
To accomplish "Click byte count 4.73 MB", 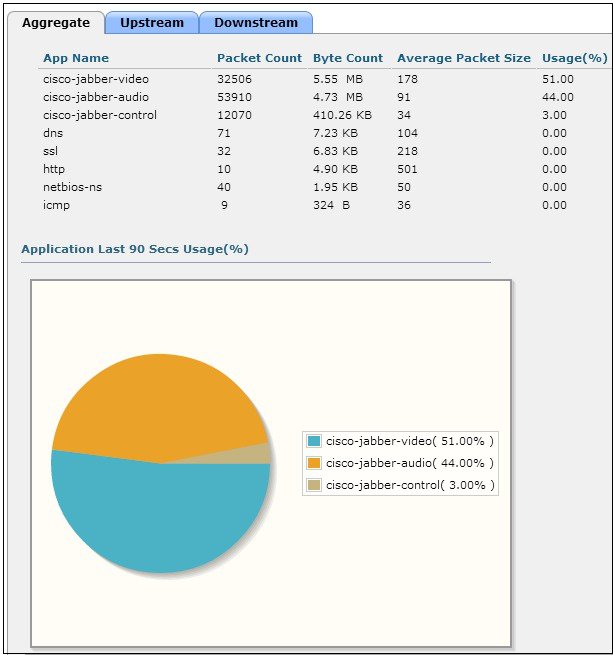I will tap(338, 97).
